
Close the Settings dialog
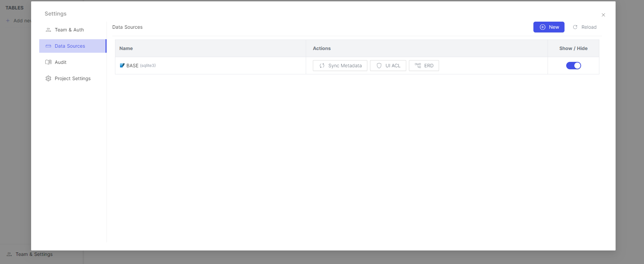pyautogui.click(x=603, y=15)
